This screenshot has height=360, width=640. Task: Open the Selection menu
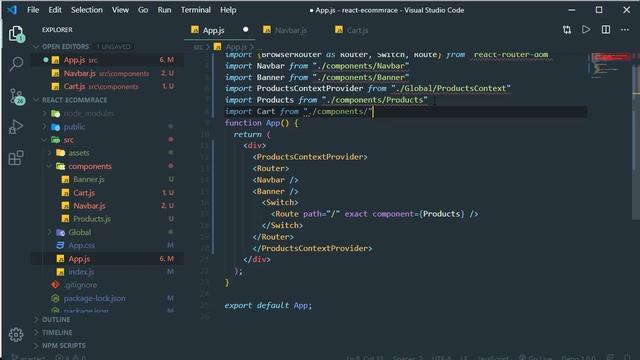click(87, 10)
